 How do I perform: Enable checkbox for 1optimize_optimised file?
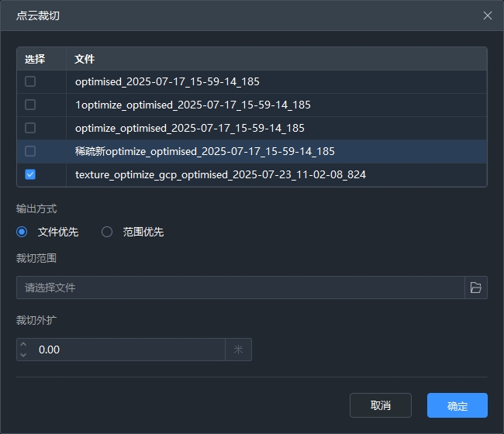[x=30, y=105]
